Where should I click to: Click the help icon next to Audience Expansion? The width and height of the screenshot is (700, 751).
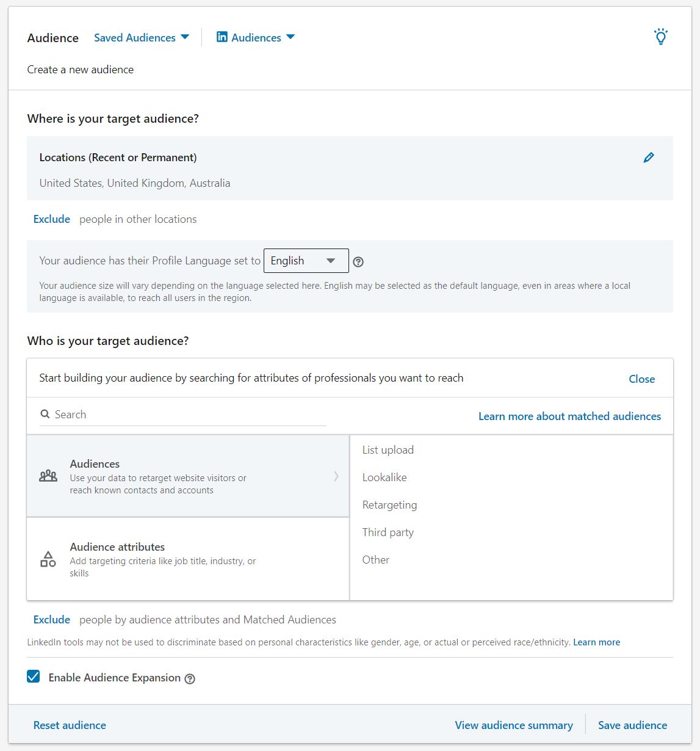(x=189, y=679)
